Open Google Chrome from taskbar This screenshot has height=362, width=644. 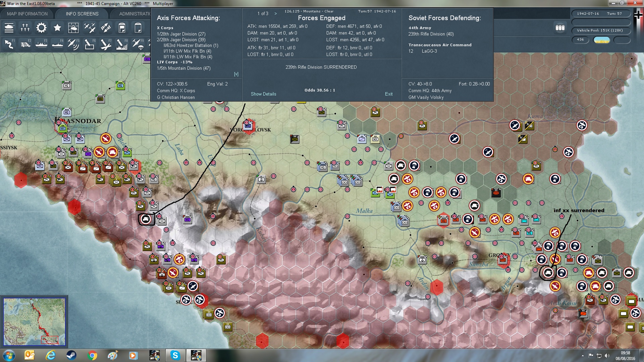point(92,355)
